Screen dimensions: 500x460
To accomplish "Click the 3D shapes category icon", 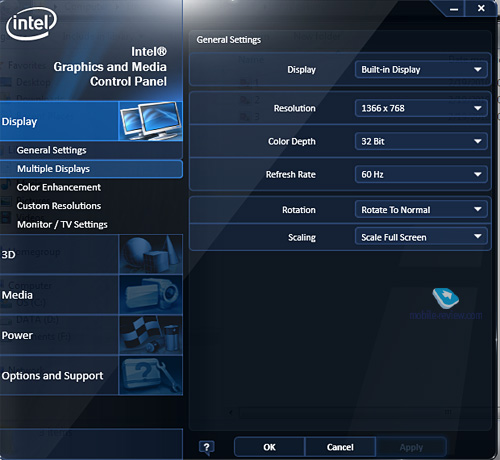I will [151, 254].
